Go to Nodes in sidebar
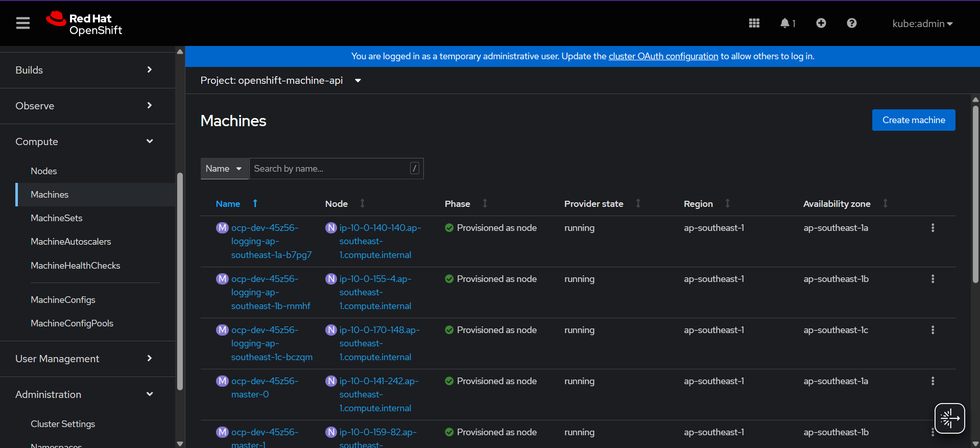Screen dimensions: 980x448 44,171
